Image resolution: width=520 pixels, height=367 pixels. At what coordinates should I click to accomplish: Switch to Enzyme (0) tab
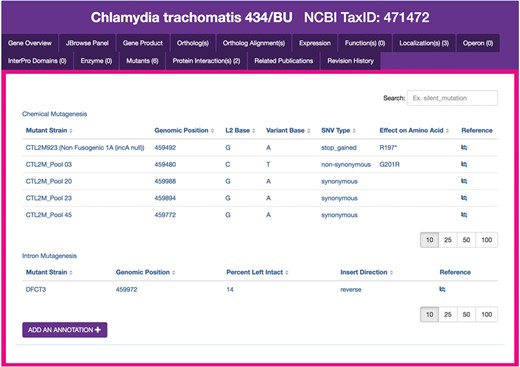[96, 61]
